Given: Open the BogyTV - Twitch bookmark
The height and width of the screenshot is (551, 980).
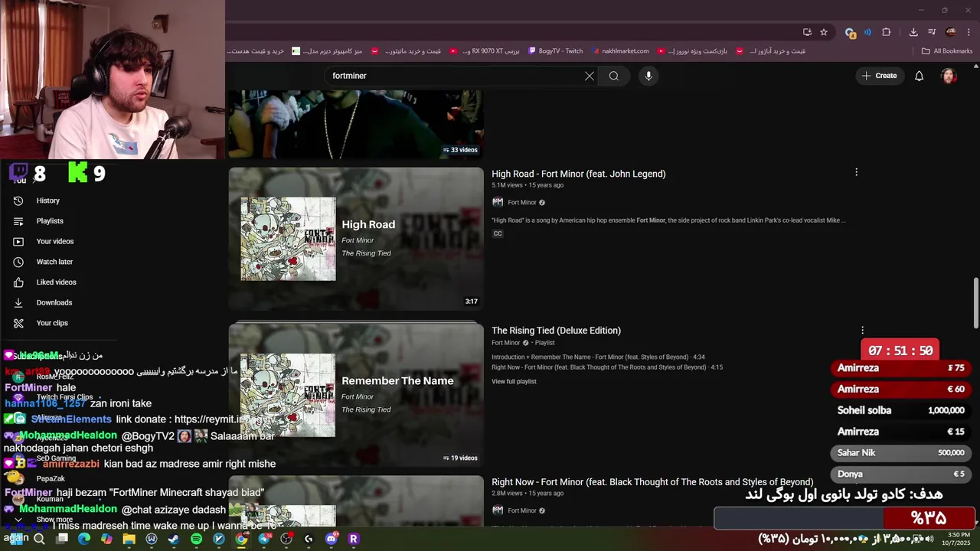Looking at the screenshot, I should [x=555, y=51].
